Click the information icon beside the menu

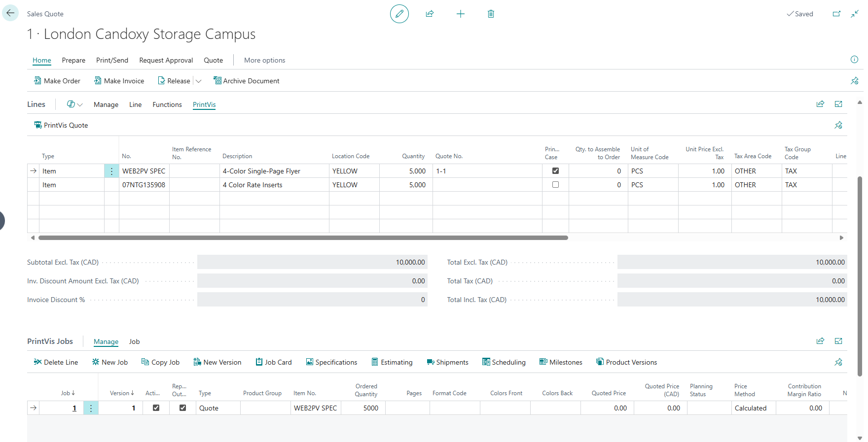[x=854, y=60]
